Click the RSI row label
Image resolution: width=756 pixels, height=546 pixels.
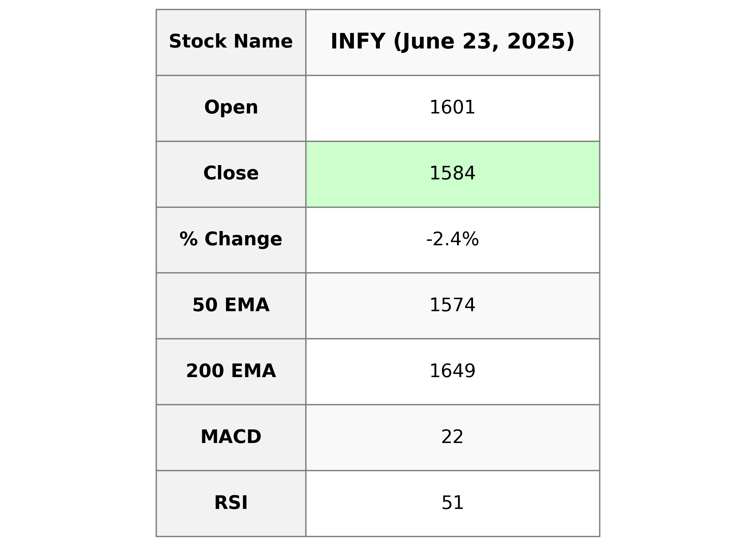coord(231,503)
